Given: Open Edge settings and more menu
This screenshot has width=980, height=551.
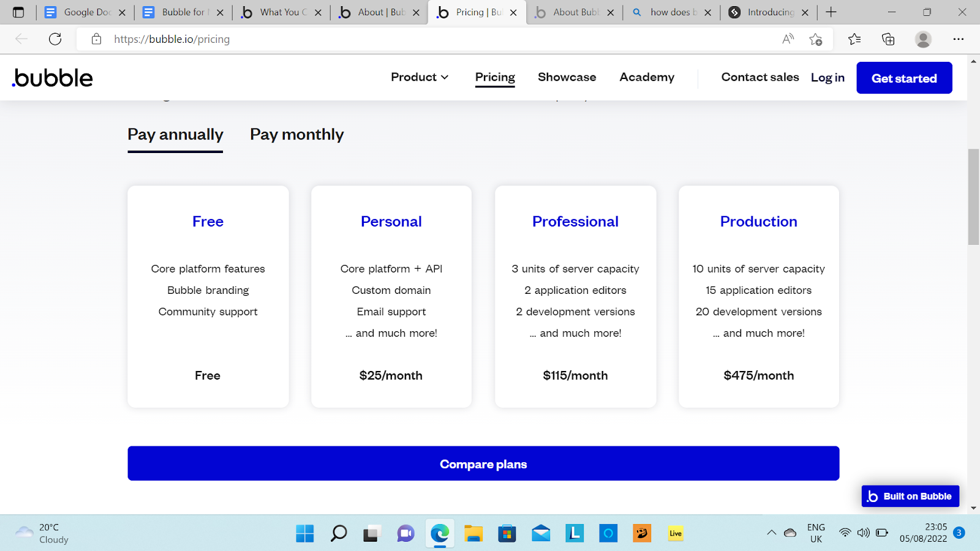Looking at the screenshot, I should coord(959,39).
